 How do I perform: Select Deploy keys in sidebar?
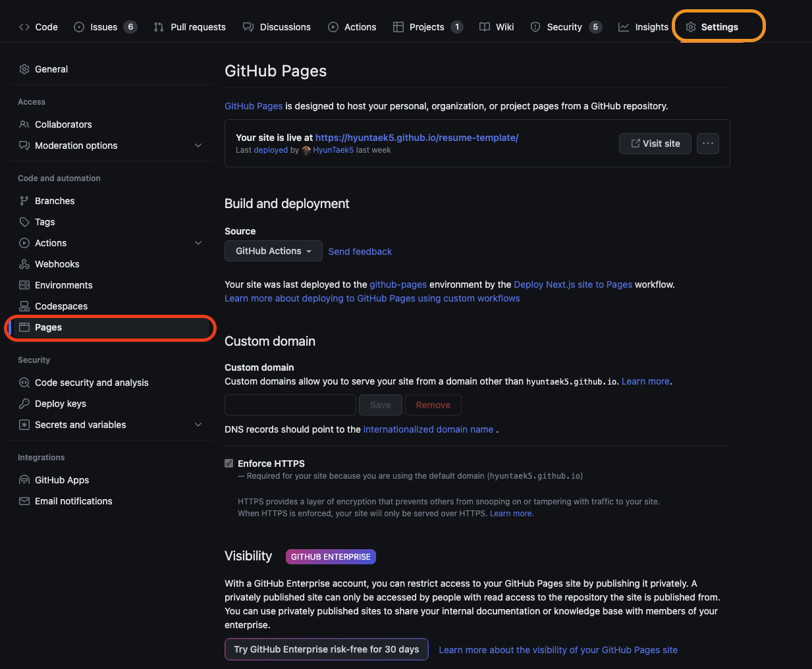(x=111, y=404)
